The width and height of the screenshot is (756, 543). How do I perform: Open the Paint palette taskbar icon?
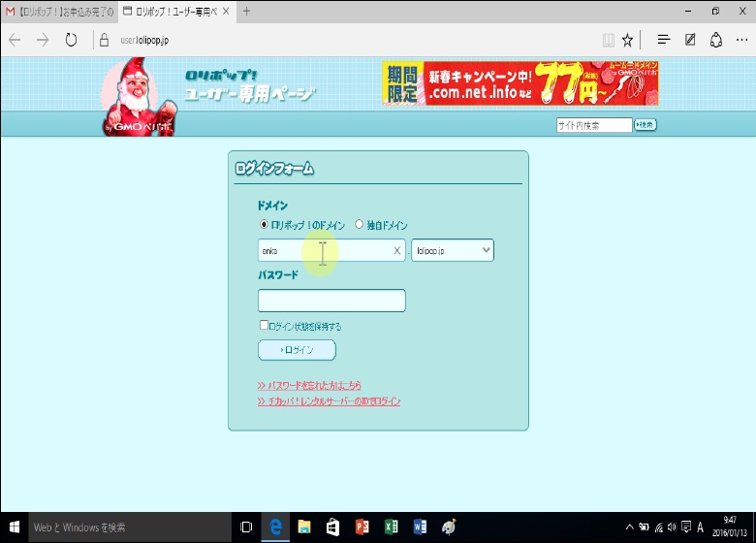[x=449, y=527]
